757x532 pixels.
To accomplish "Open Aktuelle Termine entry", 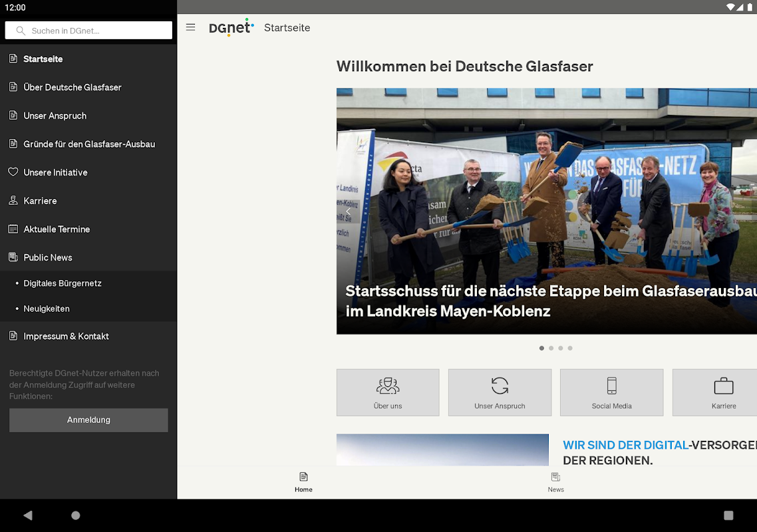I will 88,229.
